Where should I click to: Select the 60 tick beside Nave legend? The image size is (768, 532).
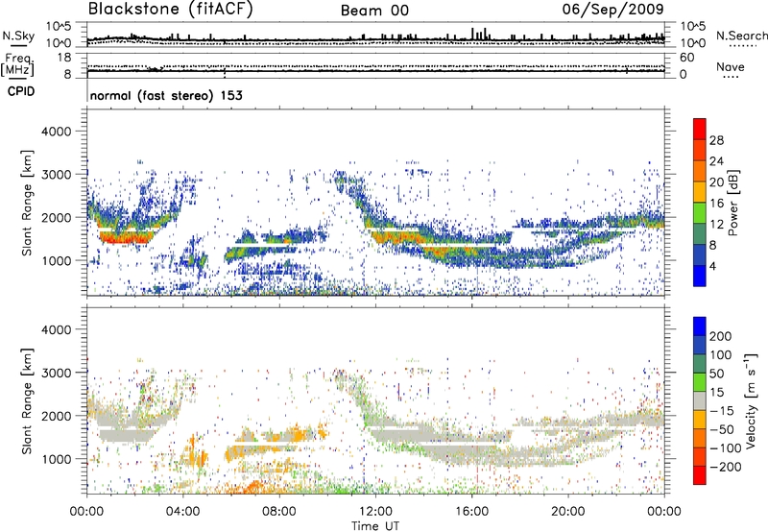[x=686, y=58]
